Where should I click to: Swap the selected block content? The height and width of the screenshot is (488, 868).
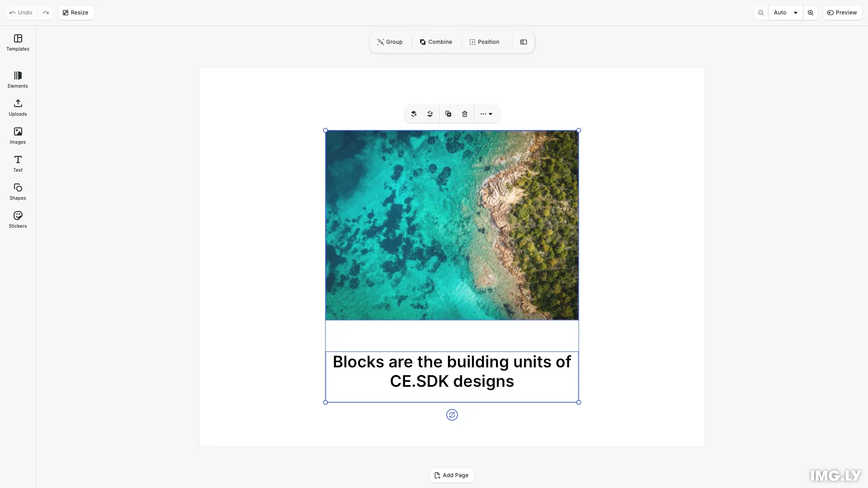452,415
